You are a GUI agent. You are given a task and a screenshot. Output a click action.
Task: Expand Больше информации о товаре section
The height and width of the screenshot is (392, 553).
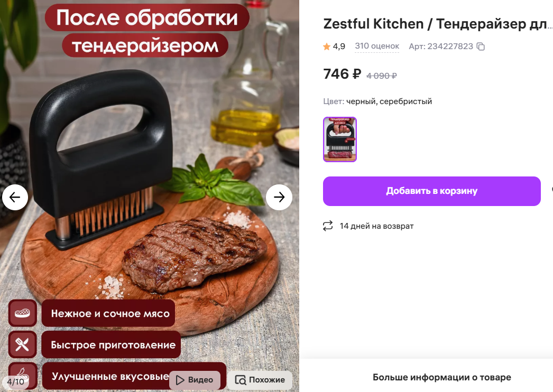coord(441,377)
